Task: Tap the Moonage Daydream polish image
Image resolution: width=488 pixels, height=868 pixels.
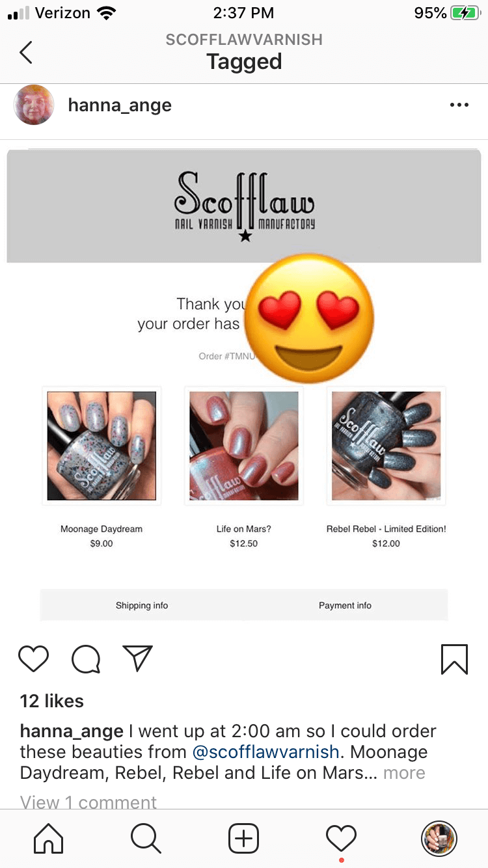Action: coord(102,446)
